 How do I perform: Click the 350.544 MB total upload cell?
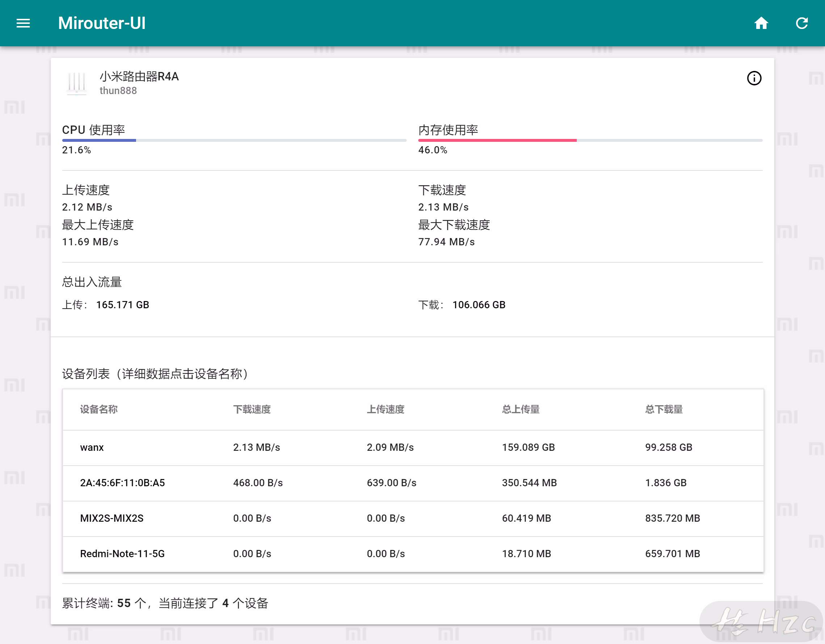point(529,483)
